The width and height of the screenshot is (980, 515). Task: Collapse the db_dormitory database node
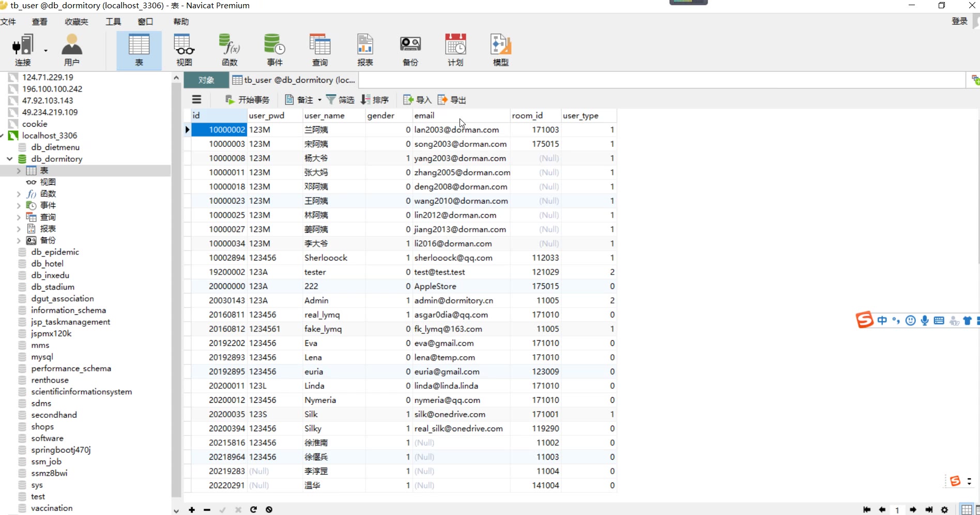(10, 159)
